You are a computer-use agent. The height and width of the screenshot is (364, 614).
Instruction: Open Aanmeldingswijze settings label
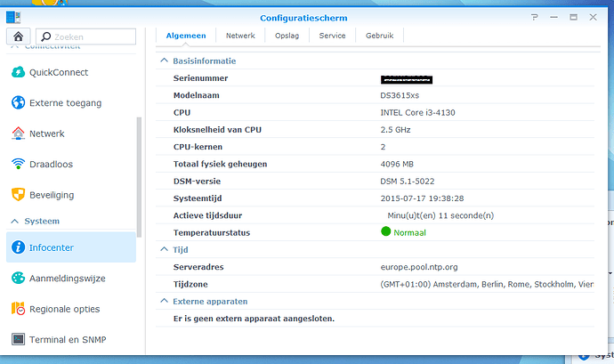pyautogui.click(x=68, y=279)
